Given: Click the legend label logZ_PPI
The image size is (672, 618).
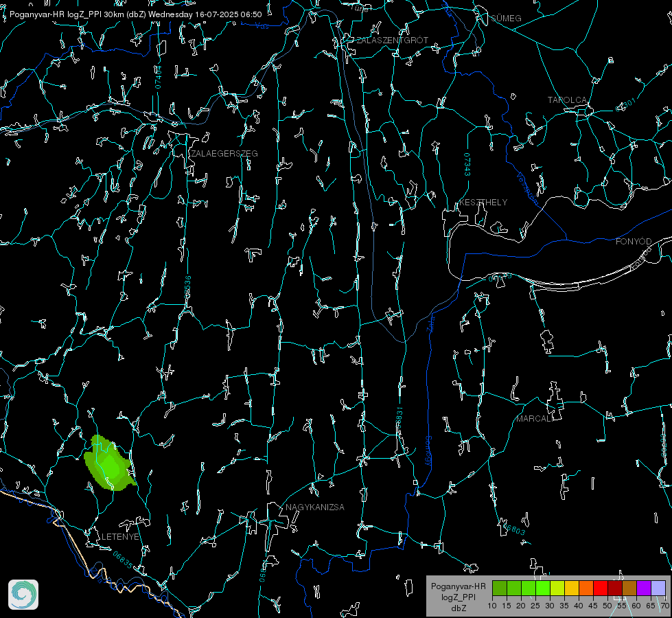Looking at the screenshot, I should (459, 597).
